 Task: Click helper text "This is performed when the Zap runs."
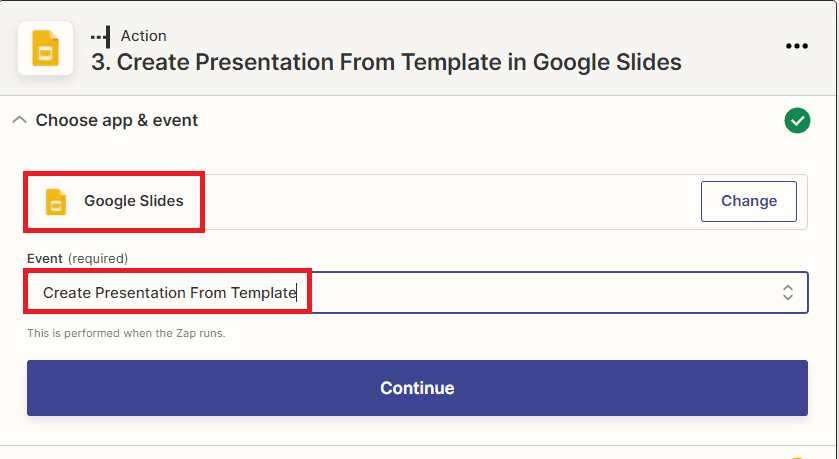126,333
